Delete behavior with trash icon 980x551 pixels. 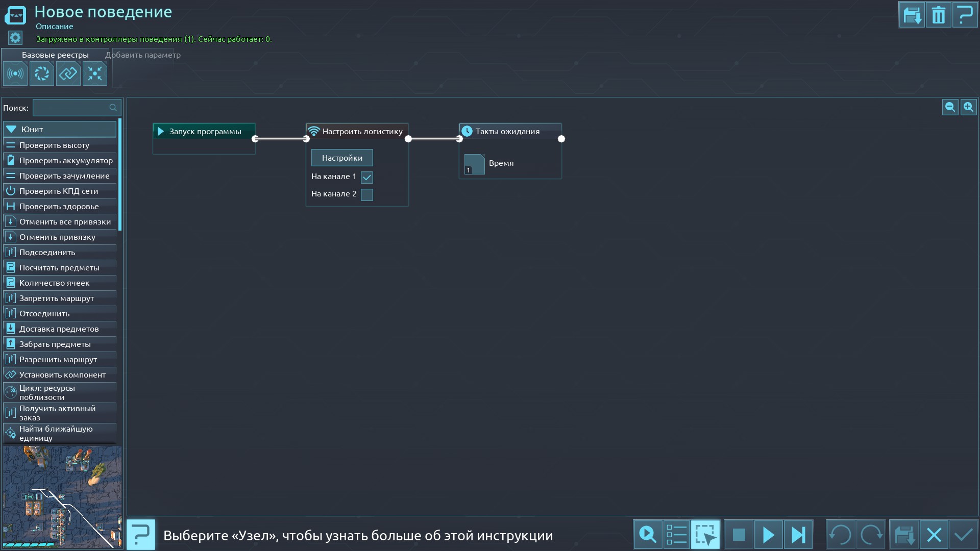tap(938, 15)
